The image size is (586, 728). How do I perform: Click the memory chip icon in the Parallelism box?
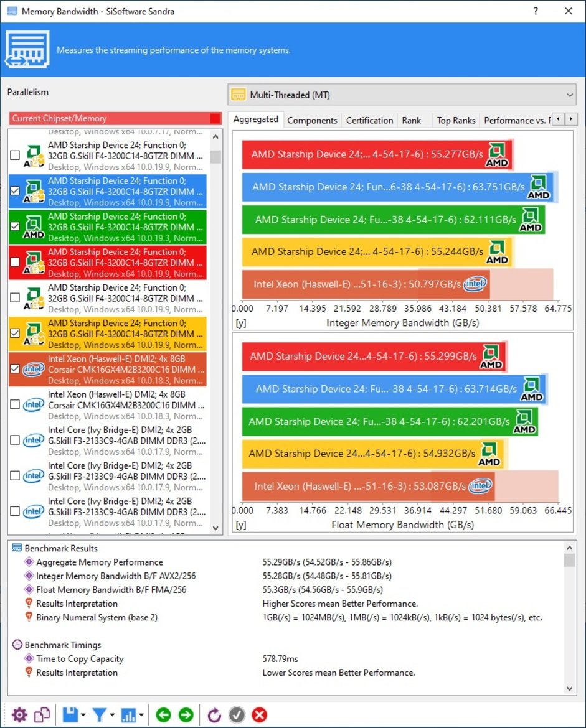239,95
